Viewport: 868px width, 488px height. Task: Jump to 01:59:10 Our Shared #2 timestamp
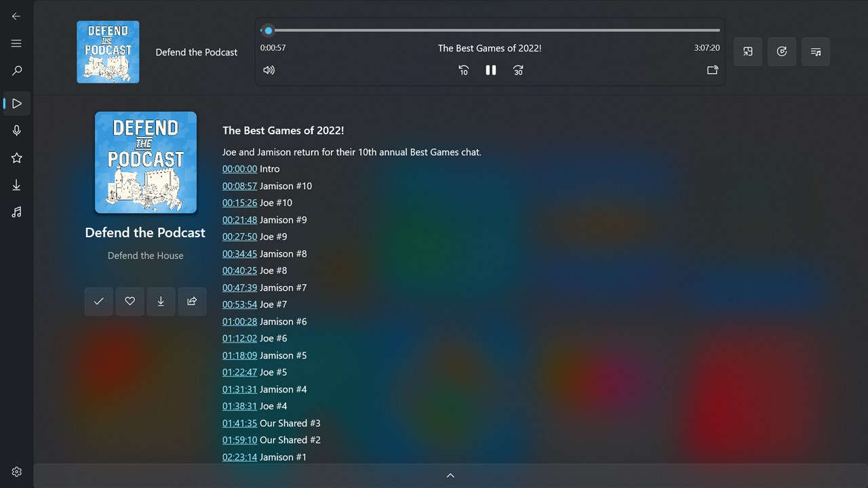pos(239,440)
